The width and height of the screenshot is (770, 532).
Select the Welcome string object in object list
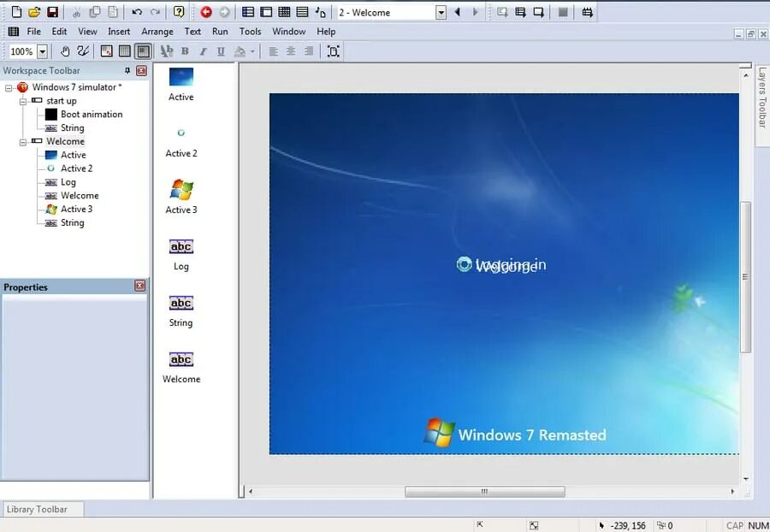pos(181,368)
